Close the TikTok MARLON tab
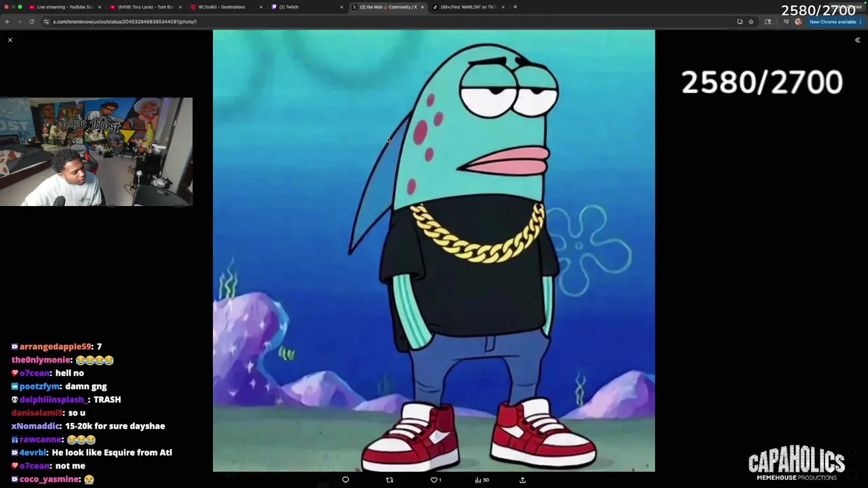Image resolution: width=868 pixels, height=488 pixels. click(x=503, y=7)
